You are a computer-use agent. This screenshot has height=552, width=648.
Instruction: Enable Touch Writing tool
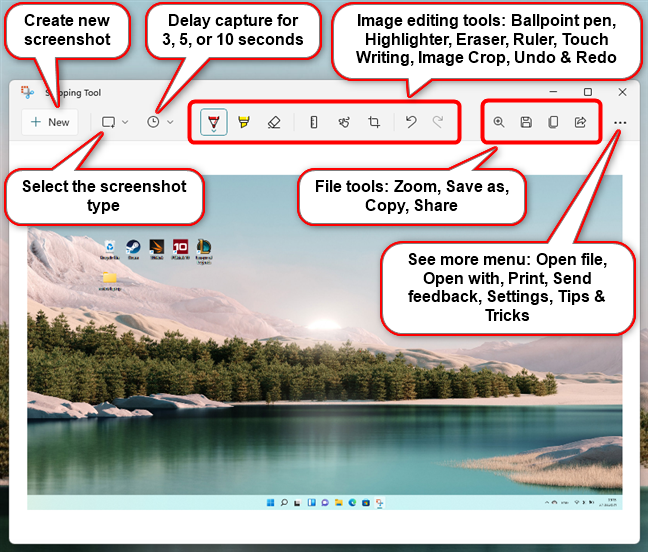(x=344, y=122)
